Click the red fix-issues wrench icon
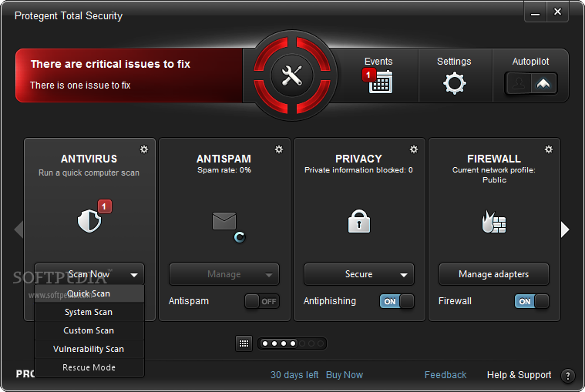Image resolution: width=585 pixels, height=392 pixels. click(x=292, y=75)
